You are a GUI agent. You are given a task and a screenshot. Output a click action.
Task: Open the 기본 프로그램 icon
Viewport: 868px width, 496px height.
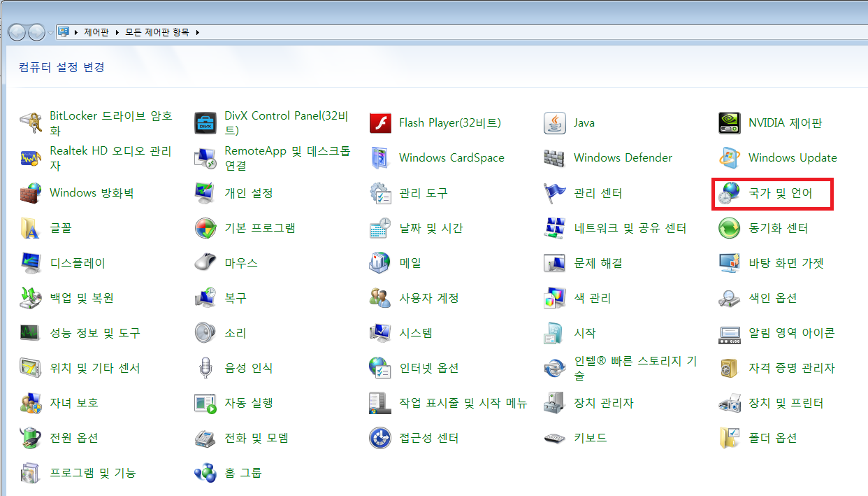point(205,228)
